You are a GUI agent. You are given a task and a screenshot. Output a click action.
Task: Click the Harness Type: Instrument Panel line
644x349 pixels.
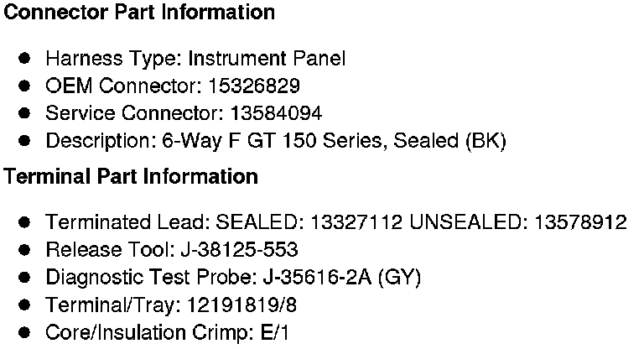point(195,59)
